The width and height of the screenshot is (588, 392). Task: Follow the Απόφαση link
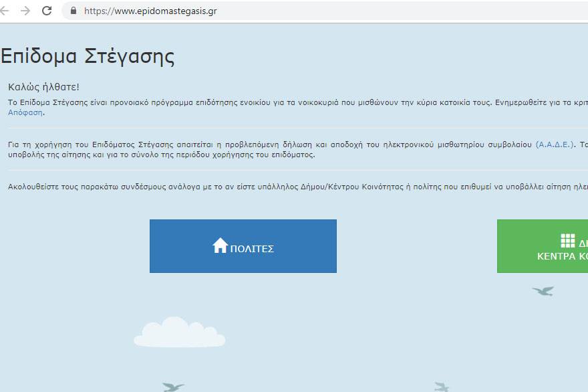[x=25, y=112]
